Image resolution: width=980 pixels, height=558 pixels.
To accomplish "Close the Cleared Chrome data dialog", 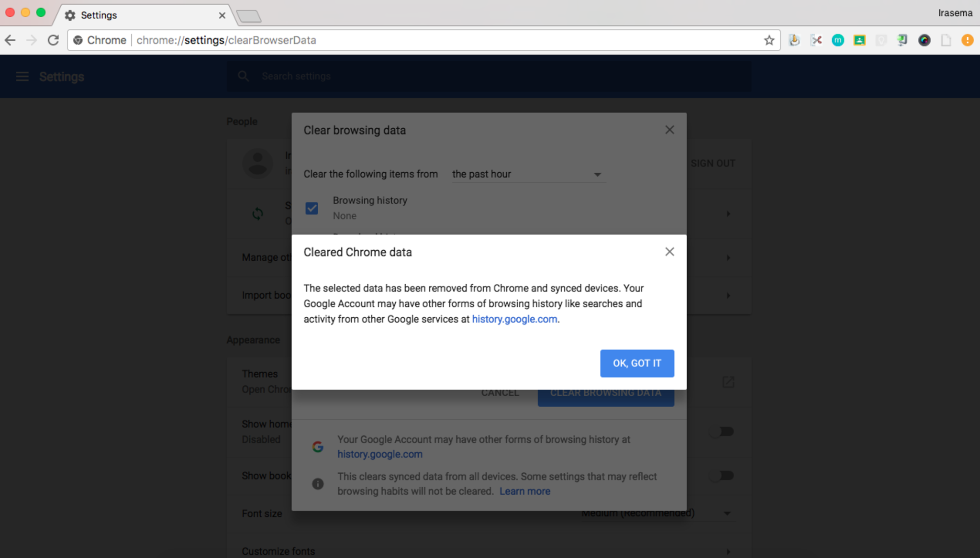I will (669, 252).
